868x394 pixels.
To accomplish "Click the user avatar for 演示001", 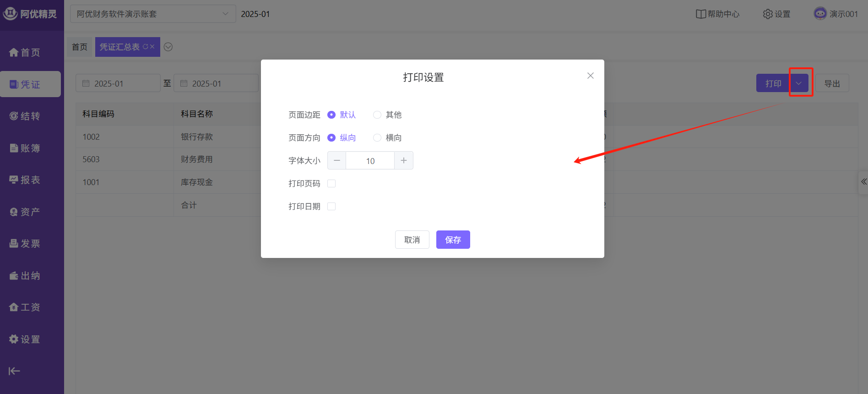I will coord(820,14).
